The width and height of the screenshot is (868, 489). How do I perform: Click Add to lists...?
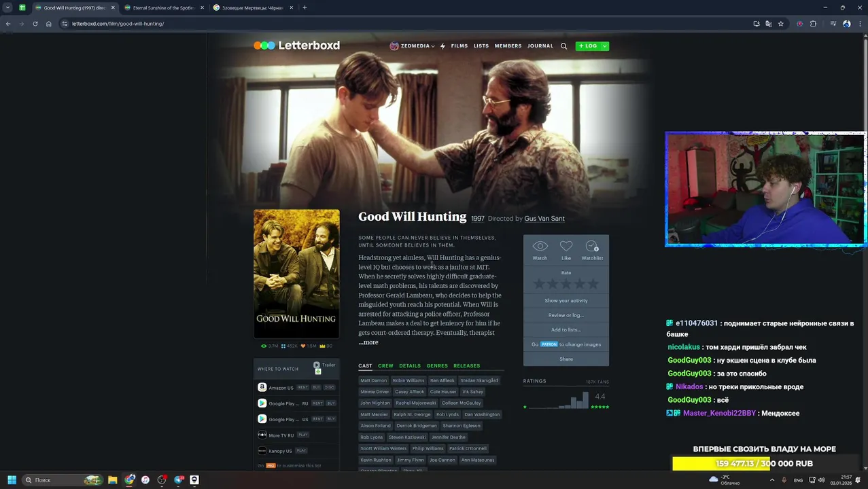pos(566,329)
